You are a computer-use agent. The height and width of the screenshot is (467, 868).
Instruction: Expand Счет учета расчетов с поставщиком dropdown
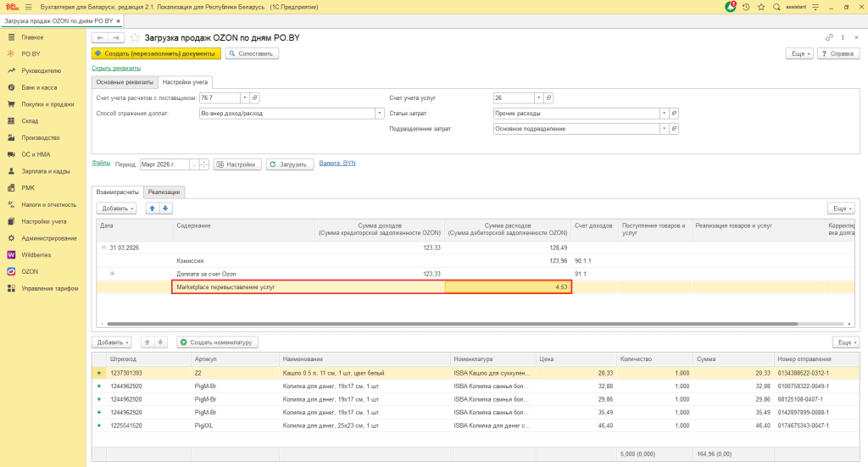tap(245, 98)
